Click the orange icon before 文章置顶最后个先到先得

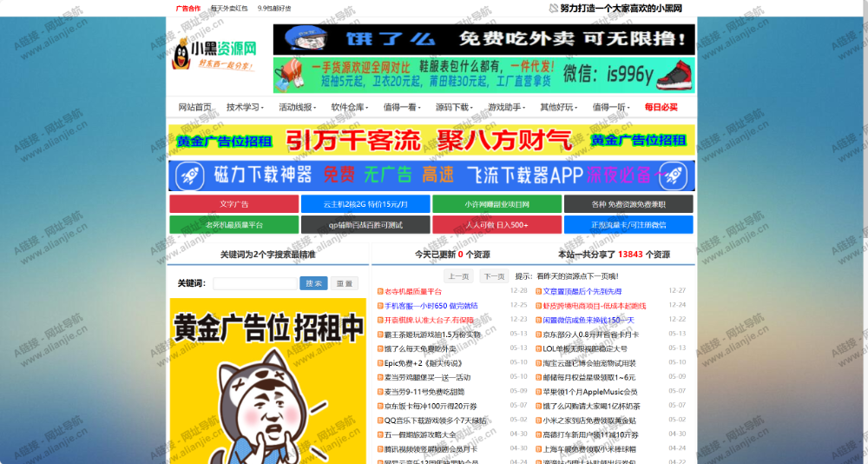(539, 291)
